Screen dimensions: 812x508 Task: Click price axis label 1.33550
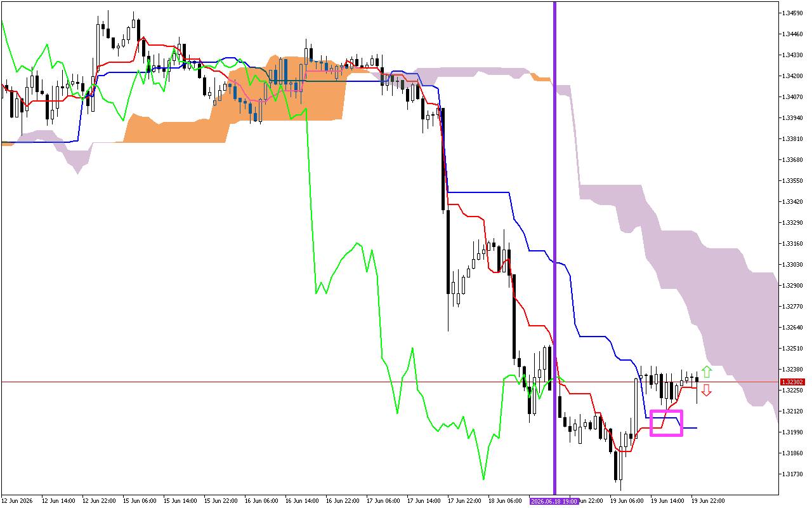[x=793, y=180]
